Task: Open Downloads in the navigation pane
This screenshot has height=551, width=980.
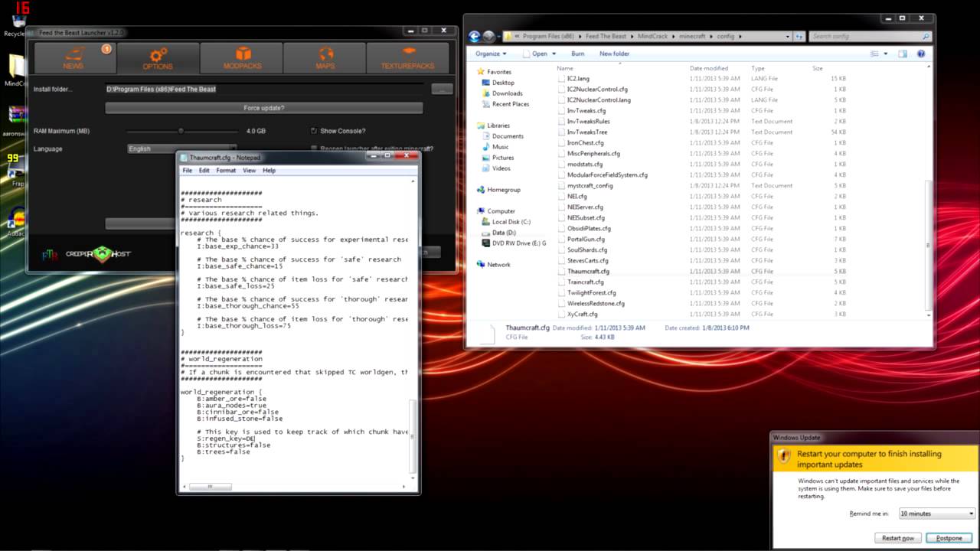Action: [507, 93]
